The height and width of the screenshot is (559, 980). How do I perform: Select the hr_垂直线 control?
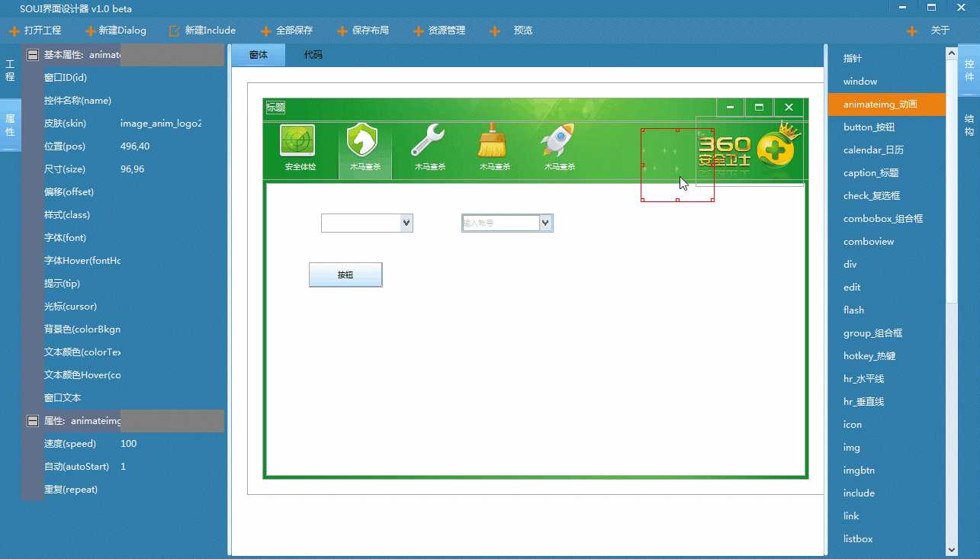click(x=886, y=402)
